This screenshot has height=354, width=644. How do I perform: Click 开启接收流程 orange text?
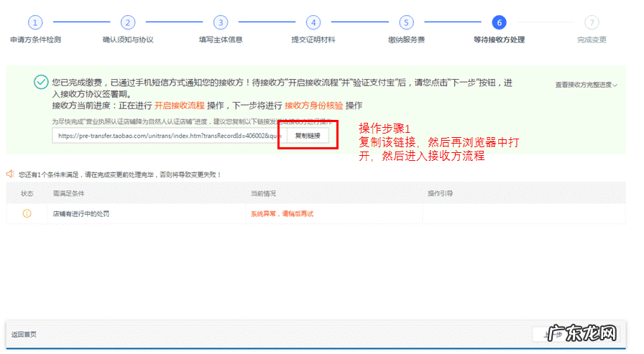tap(180, 106)
